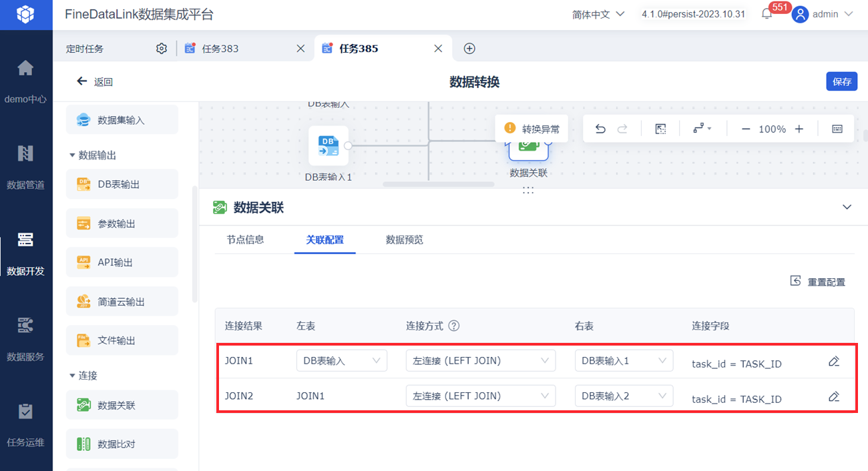This screenshot has height=471, width=868.
Task: Open the notification bell
Action: point(767,14)
